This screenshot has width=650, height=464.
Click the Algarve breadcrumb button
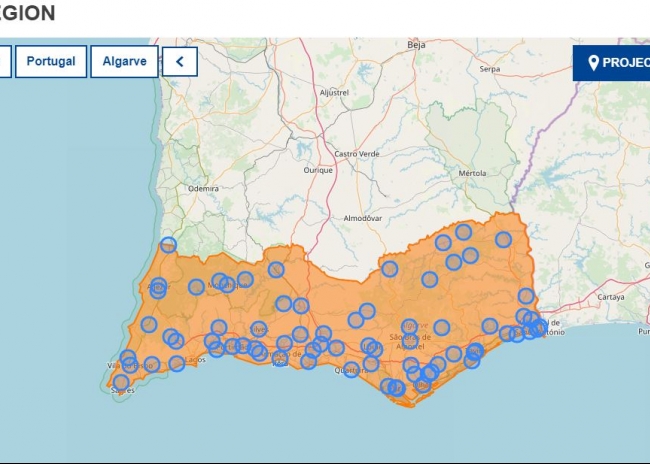[124, 61]
